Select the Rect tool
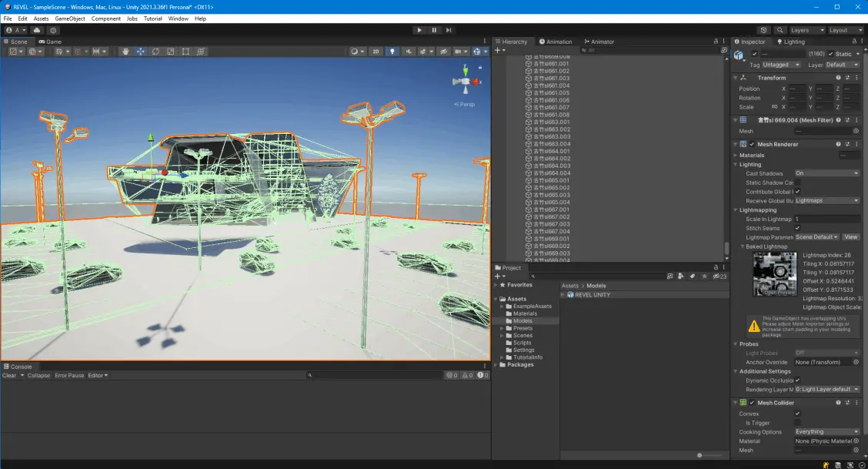Viewport: 868px width, 469px height. (x=185, y=52)
